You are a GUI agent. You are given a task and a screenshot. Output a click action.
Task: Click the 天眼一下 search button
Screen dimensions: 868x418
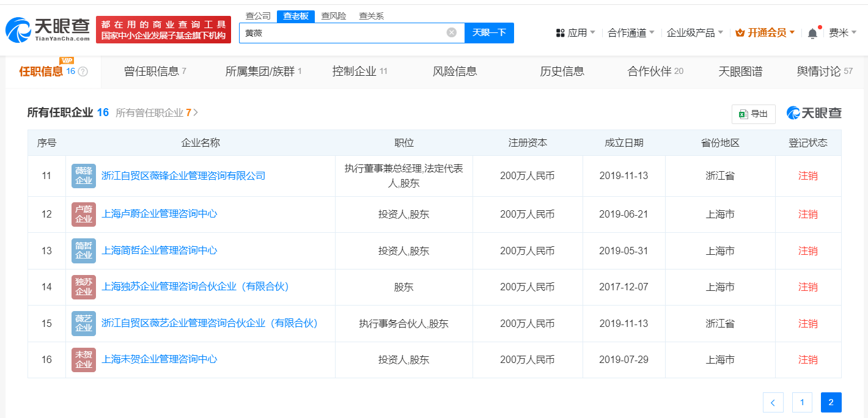[x=489, y=32]
